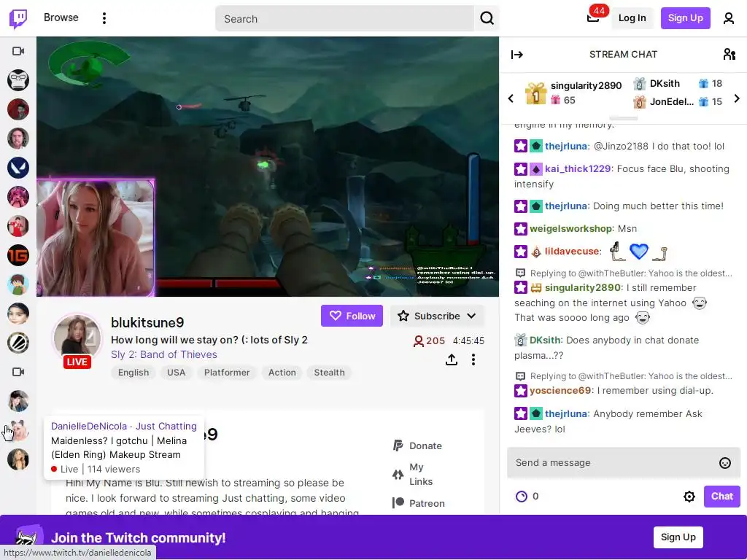Viewport: 747px width, 560px height.
Task: Open the chat community users list icon
Action: pyautogui.click(x=729, y=54)
